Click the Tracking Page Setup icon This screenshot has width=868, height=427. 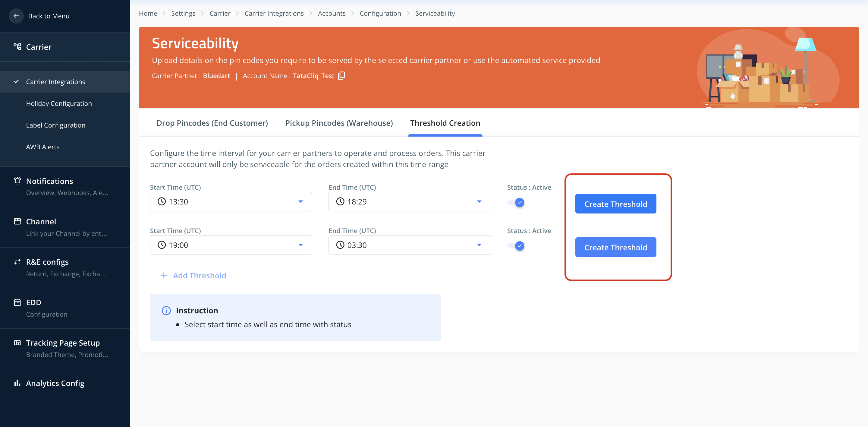[17, 342]
